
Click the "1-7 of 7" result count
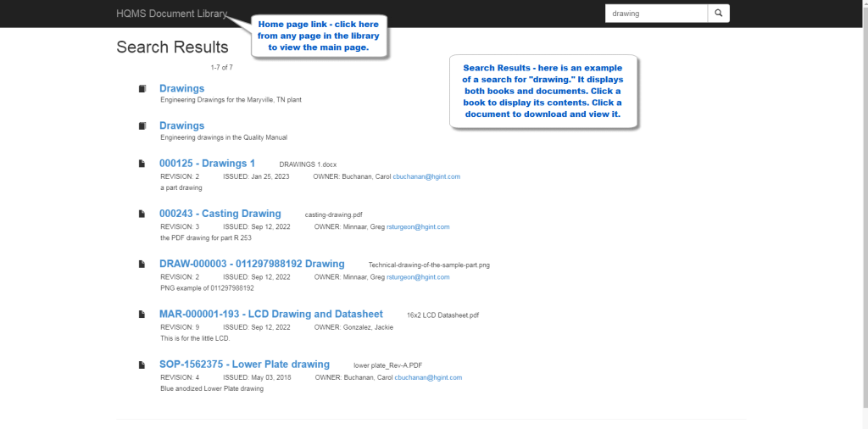221,68
